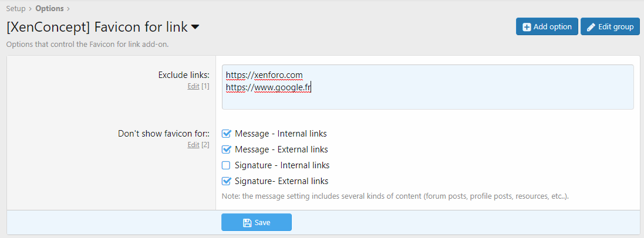Click the [XenConcept] Favicon for link heading

click(97, 27)
